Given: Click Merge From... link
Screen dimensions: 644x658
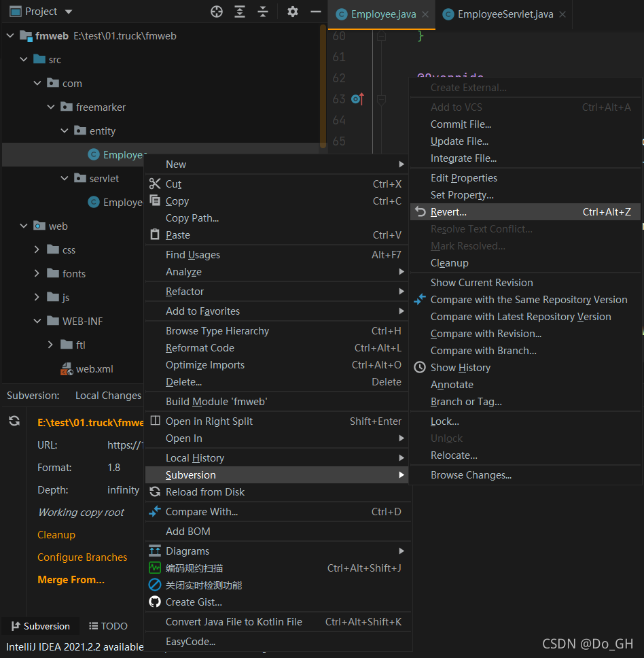Looking at the screenshot, I should coord(71,580).
